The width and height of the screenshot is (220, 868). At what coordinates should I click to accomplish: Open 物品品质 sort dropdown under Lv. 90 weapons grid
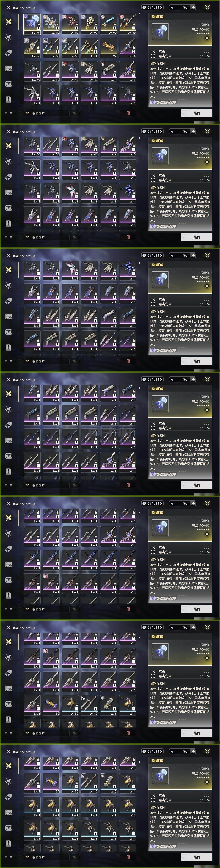[46, 113]
